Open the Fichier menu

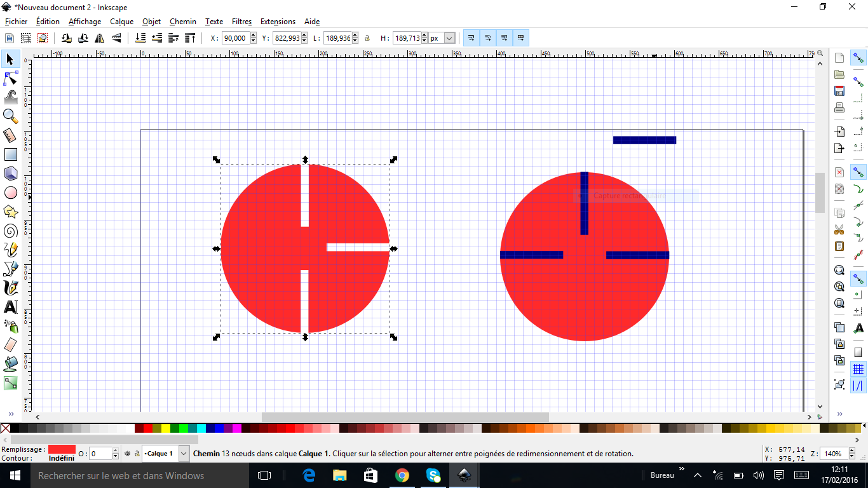tap(16, 22)
